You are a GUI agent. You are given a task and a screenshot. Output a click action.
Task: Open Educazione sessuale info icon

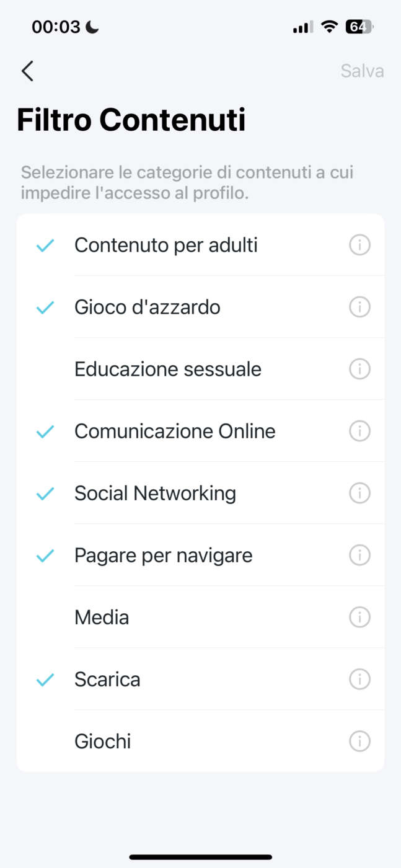point(359,369)
